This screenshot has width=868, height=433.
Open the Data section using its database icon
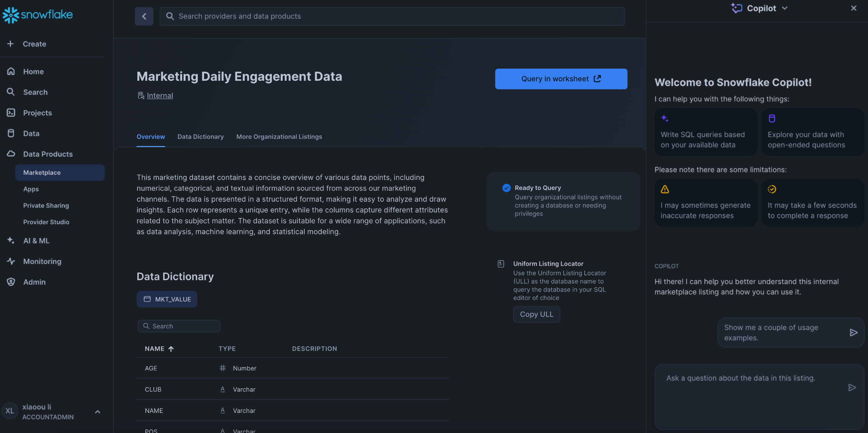click(11, 133)
